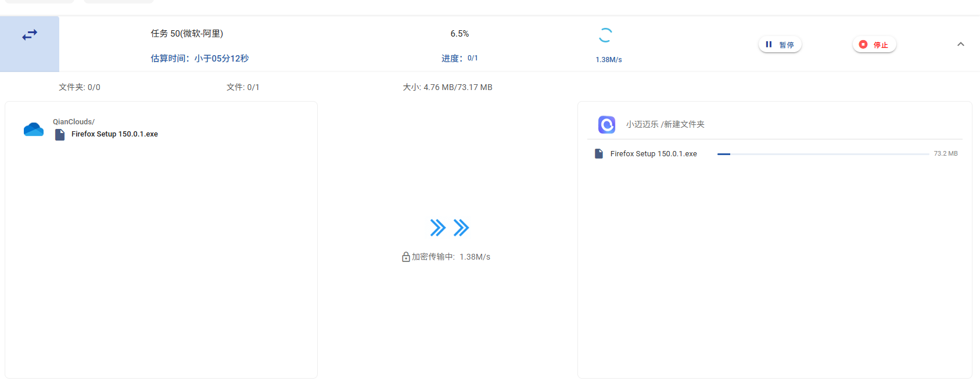Click estimated time 小于05分12秒
The height and width of the screenshot is (388, 980).
pos(221,58)
